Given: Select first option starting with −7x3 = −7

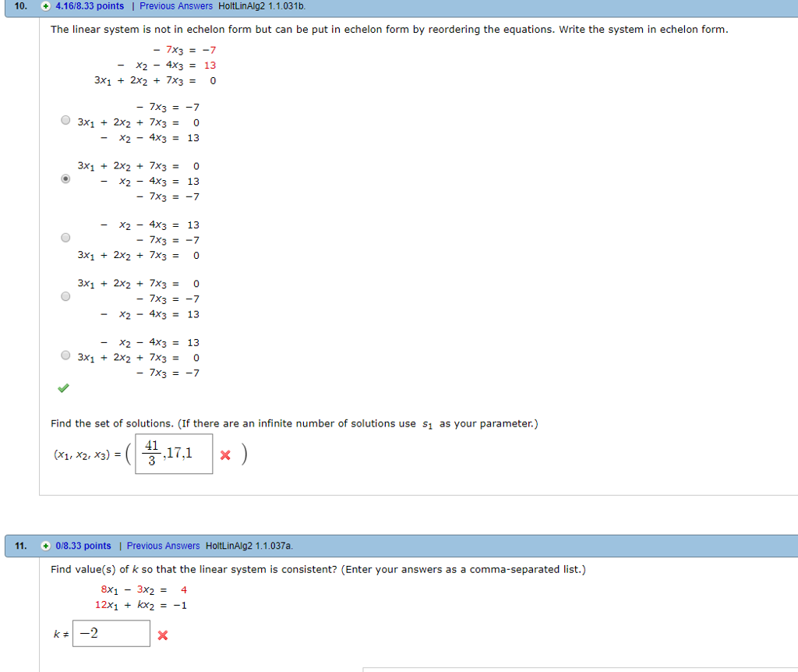Looking at the screenshot, I should pyautogui.click(x=65, y=120).
